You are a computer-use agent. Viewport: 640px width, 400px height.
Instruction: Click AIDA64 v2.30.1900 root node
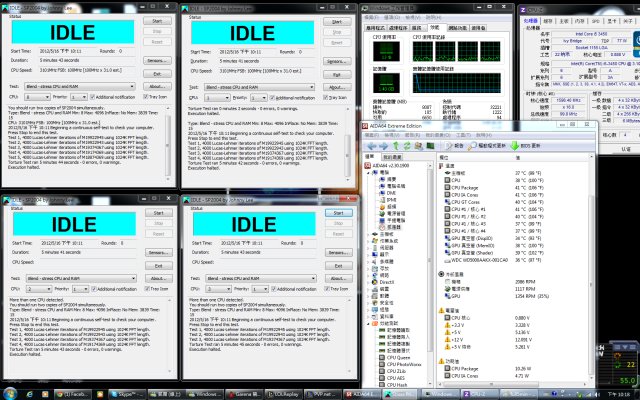(387, 166)
